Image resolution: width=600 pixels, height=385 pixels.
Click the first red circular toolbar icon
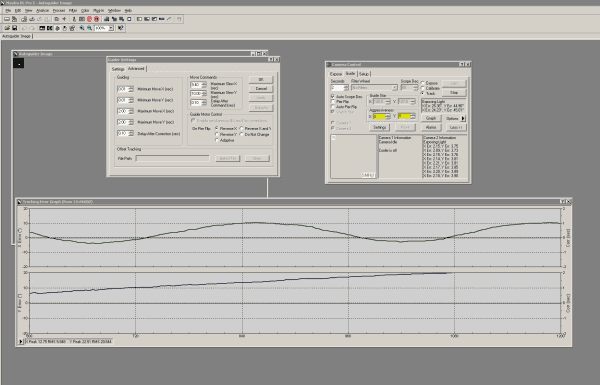click(89, 19)
